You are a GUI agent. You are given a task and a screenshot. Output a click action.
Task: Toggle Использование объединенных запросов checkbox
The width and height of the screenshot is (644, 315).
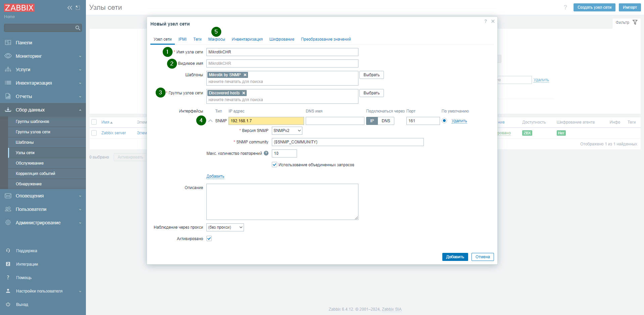click(275, 165)
